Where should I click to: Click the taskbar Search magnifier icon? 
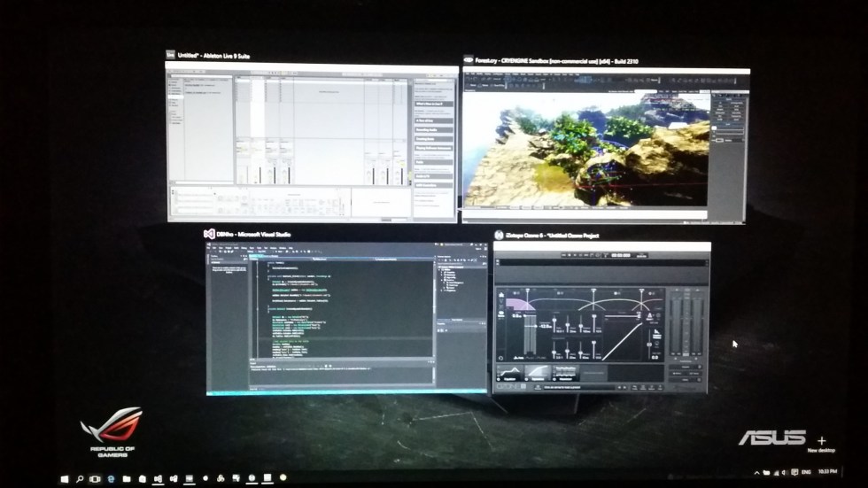tap(80, 479)
